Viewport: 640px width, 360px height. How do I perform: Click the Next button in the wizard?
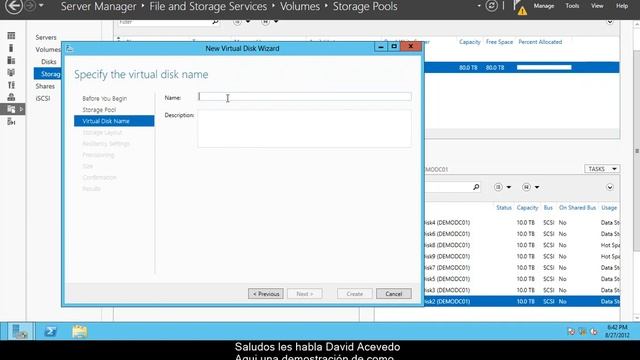[x=304, y=294]
